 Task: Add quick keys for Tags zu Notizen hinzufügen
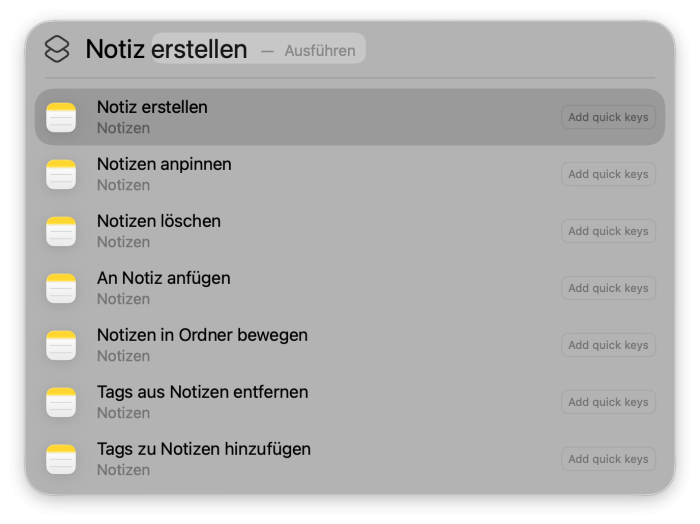[x=608, y=459]
